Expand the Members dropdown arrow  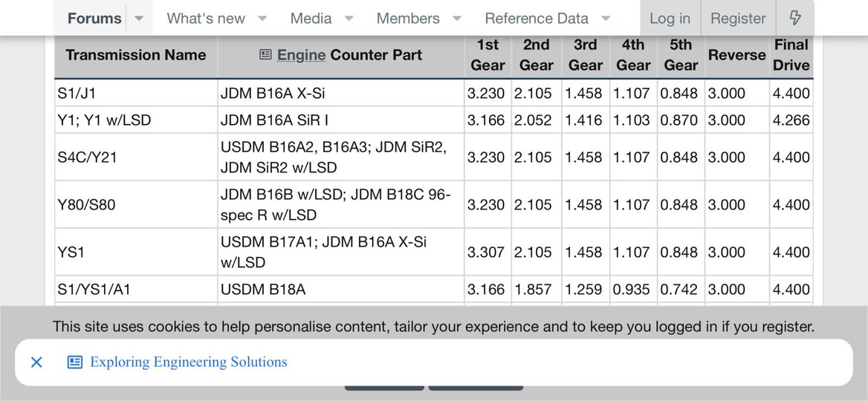coord(457,19)
